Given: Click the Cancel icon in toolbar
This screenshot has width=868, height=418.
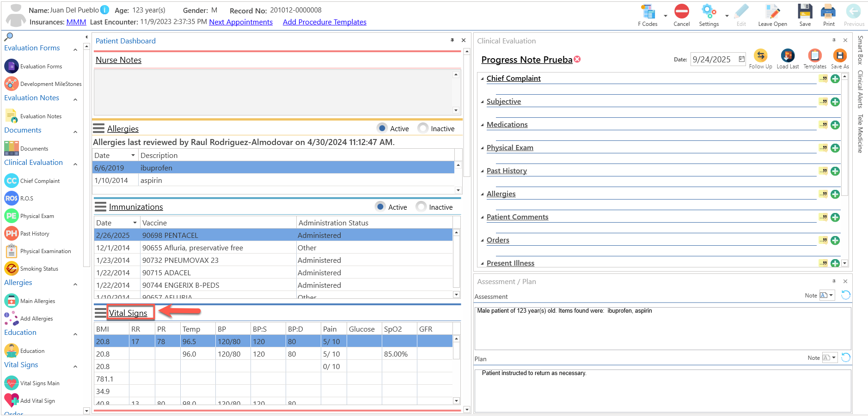Looking at the screenshot, I should 681,11.
